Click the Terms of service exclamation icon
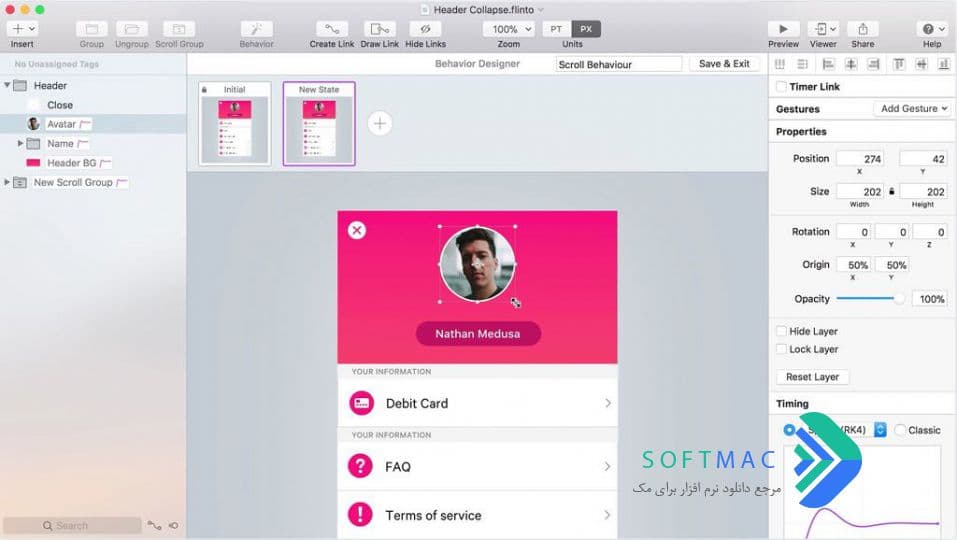The width and height of the screenshot is (957, 540). 360,514
